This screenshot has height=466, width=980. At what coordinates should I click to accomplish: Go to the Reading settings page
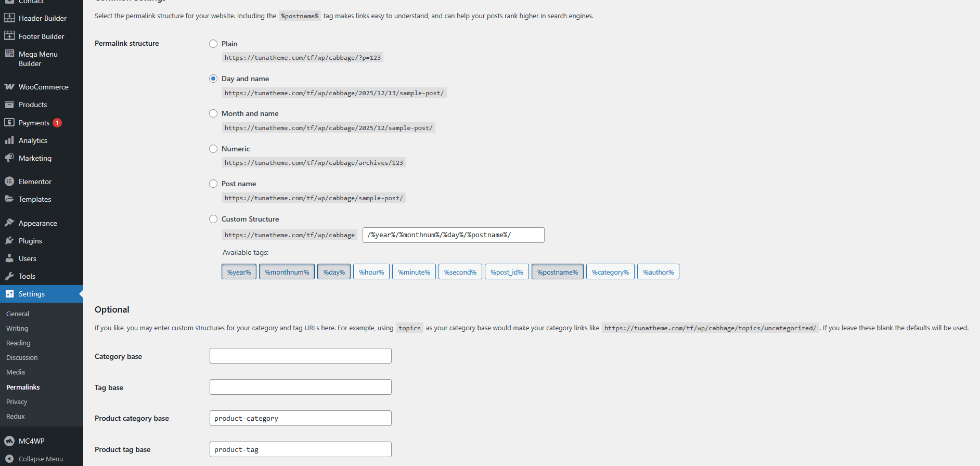tap(18, 343)
